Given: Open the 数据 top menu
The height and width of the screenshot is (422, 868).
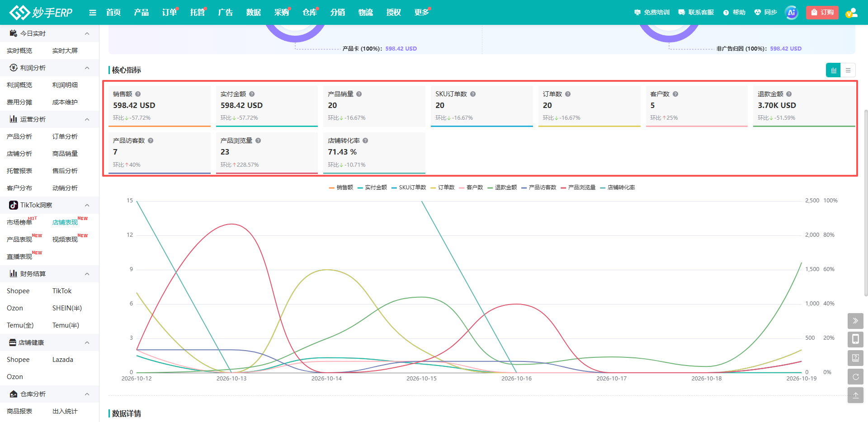Looking at the screenshot, I should 254,12.
